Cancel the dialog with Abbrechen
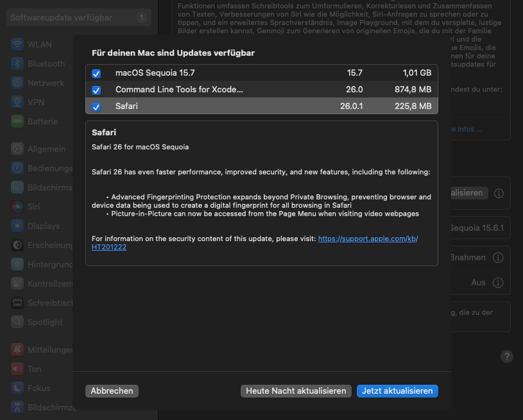The width and height of the screenshot is (523, 420). pos(112,391)
